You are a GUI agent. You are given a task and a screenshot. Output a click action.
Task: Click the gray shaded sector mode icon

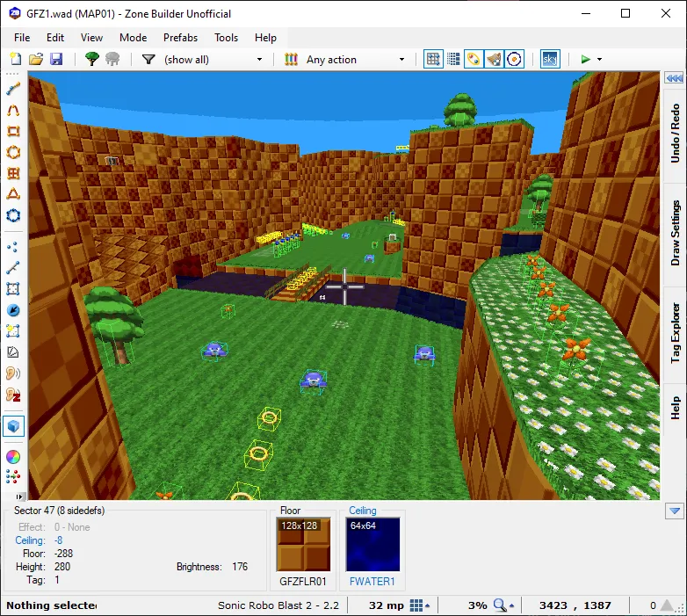[13, 352]
